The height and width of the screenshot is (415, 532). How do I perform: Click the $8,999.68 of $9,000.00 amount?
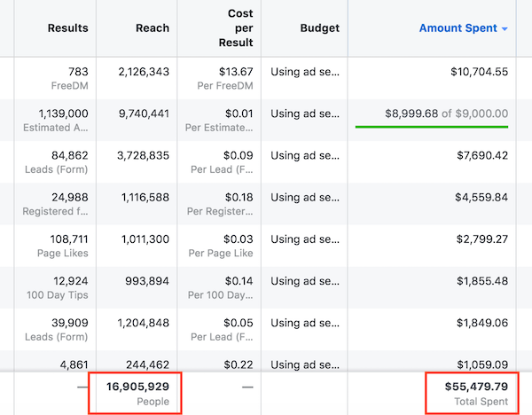[447, 114]
